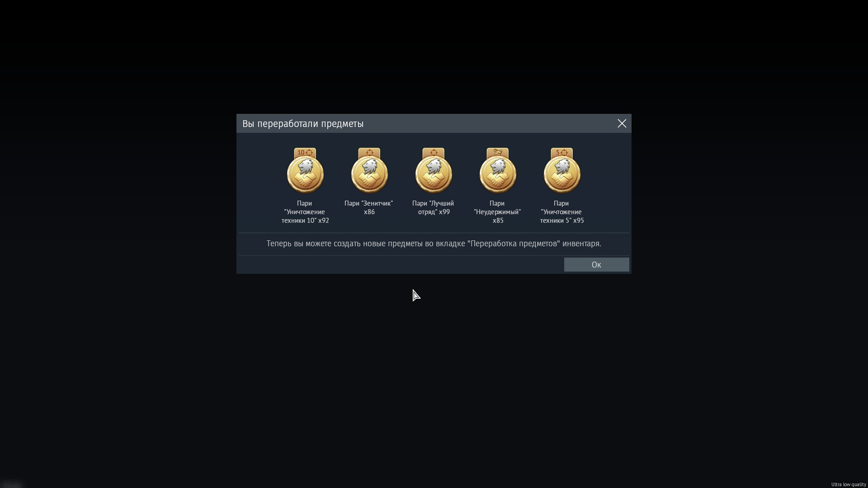Click the ribbon tag numbered 10 with crosshair
The image size is (868, 488).
(305, 153)
